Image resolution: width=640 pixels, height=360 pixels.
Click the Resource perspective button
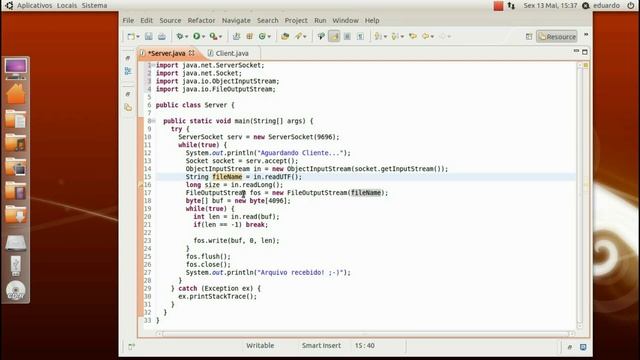pos(557,36)
